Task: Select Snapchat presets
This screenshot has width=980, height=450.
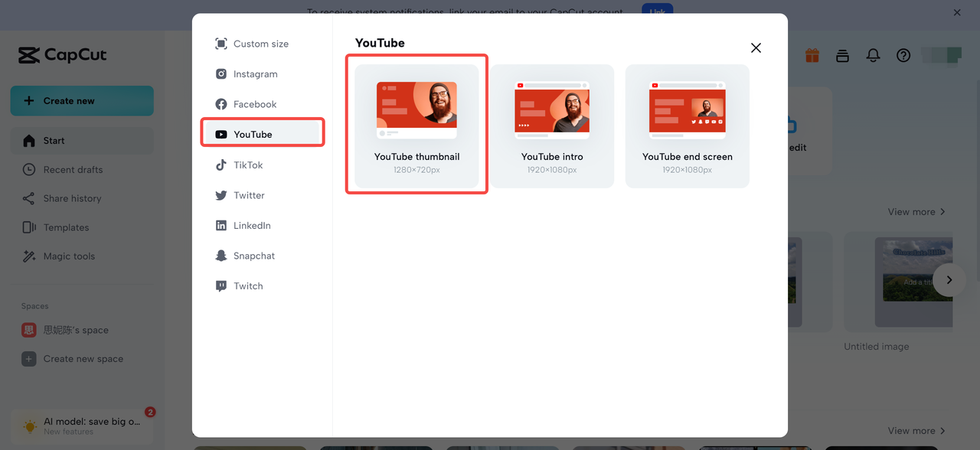Action: tap(262, 256)
